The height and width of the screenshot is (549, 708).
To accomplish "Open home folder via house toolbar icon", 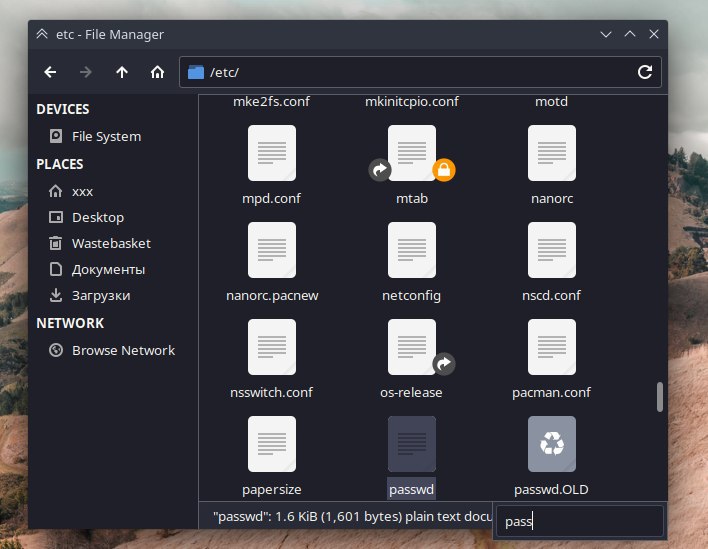I will 157,72.
